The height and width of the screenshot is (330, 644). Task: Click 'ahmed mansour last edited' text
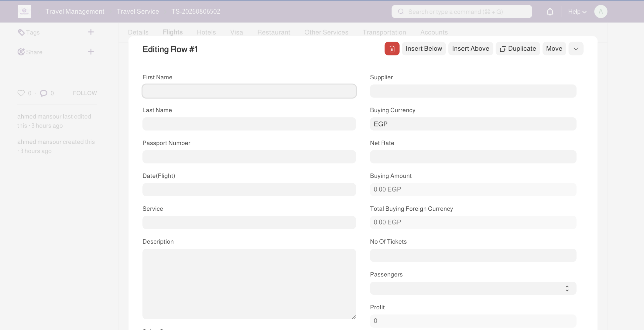(54, 116)
